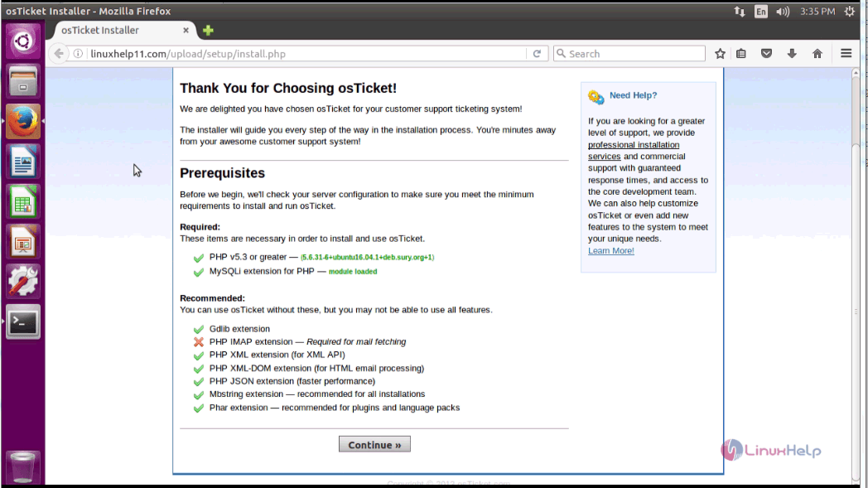Click the red X beside PHP IMAP extension
The height and width of the screenshot is (488, 868).
point(199,342)
